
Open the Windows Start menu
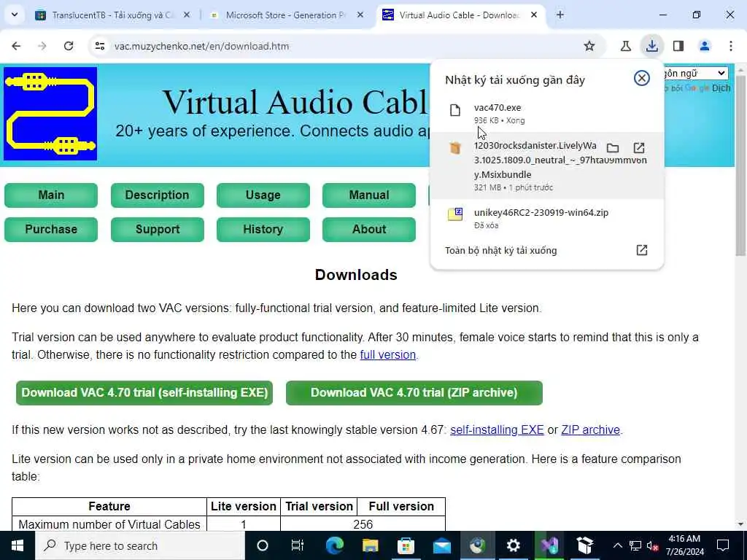(x=18, y=545)
